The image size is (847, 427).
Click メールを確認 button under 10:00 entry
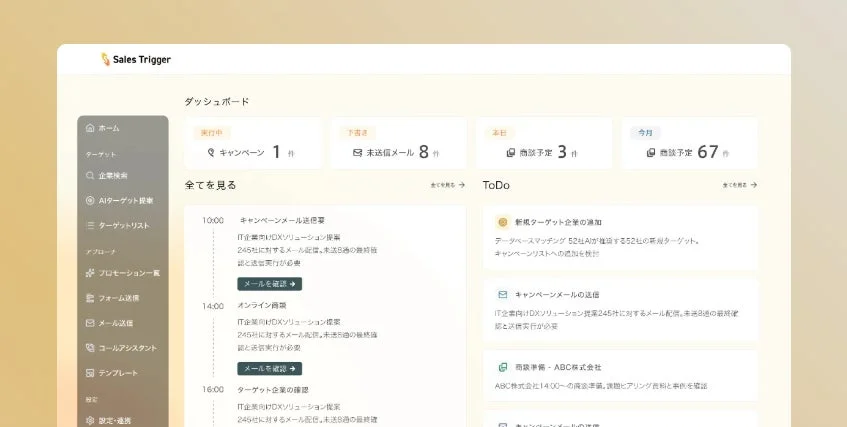pyautogui.click(x=270, y=284)
